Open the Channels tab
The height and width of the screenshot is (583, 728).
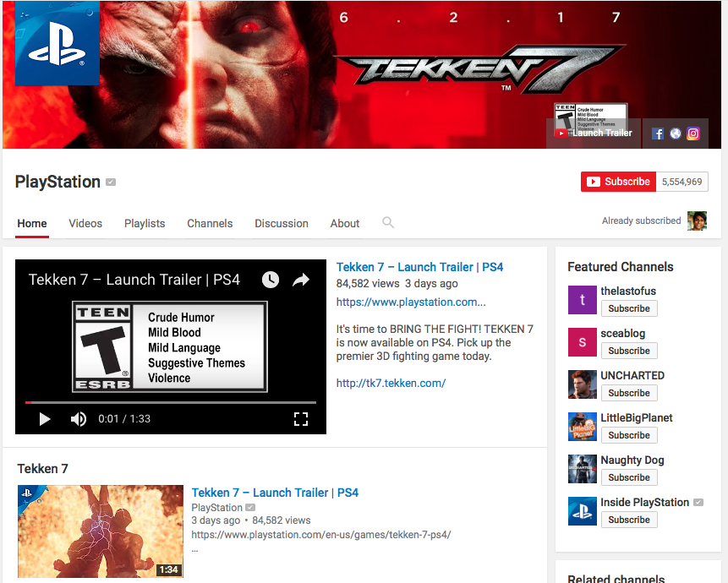tap(210, 224)
